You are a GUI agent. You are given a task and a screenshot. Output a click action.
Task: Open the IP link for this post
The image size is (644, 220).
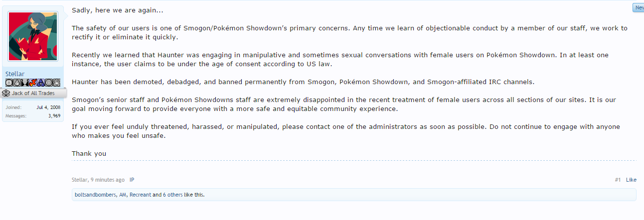click(x=132, y=180)
